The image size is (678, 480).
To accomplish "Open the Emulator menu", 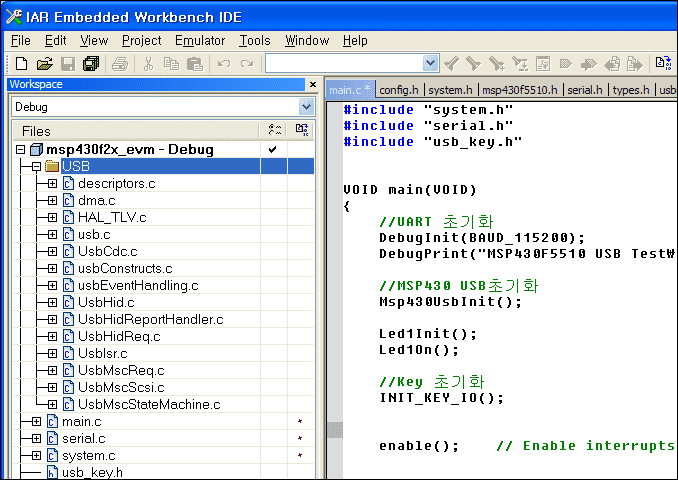I will click(200, 41).
